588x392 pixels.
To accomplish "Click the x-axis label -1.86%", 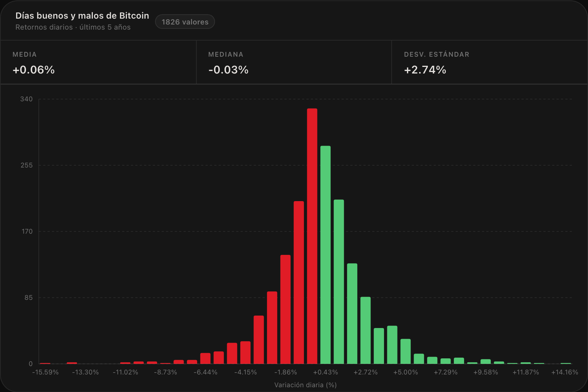I will (286, 372).
